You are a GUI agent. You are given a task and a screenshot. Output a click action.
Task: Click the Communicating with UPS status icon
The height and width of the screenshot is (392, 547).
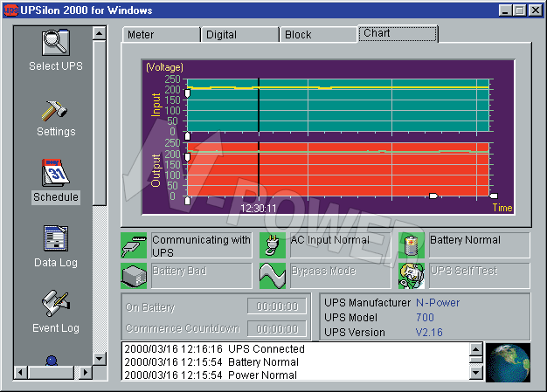tap(135, 245)
